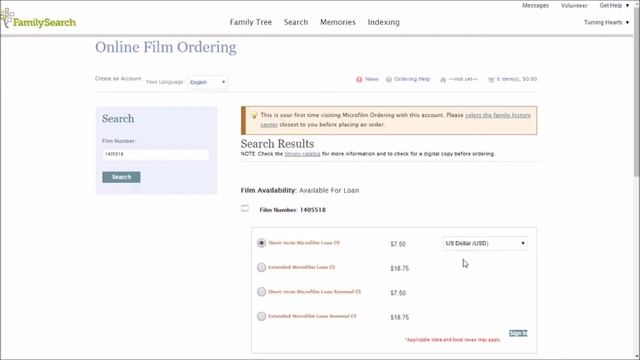Click the $18.75 price for Extended Loan
This screenshot has height=360, width=640.
pyautogui.click(x=399, y=269)
